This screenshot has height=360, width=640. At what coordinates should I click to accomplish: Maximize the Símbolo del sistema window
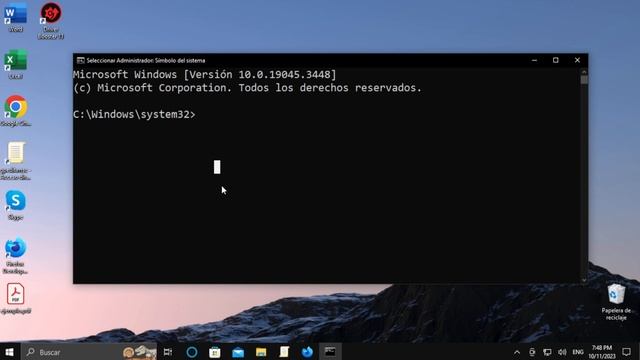[x=556, y=60]
